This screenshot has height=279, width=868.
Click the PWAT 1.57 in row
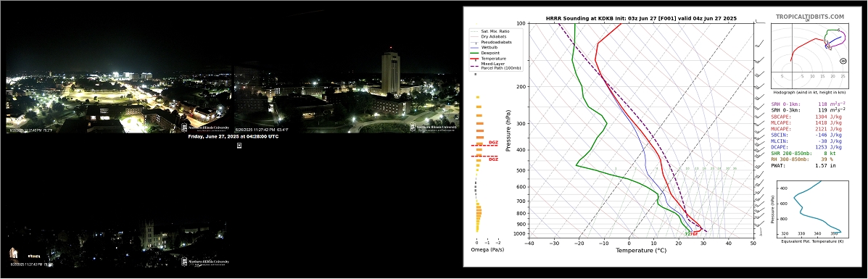click(x=803, y=165)
